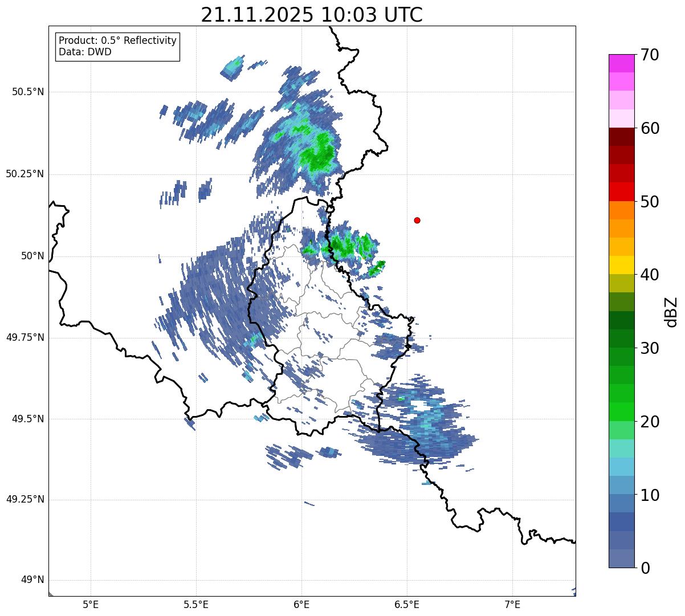Click the 40 colorbar tick label
Viewport: 685px width, 616px height.
pyautogui.click(x=650, y=275)
